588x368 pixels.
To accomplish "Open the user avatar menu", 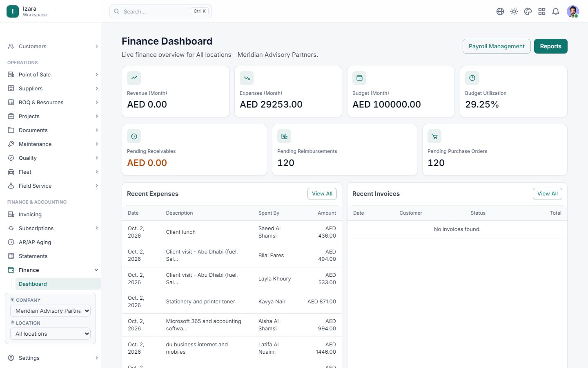I will coord(573,11).
